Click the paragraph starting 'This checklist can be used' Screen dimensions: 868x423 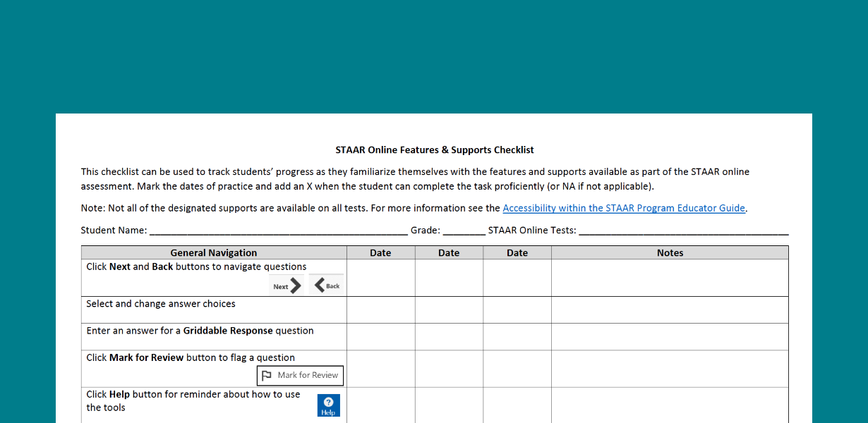click(x=415, y=179)
